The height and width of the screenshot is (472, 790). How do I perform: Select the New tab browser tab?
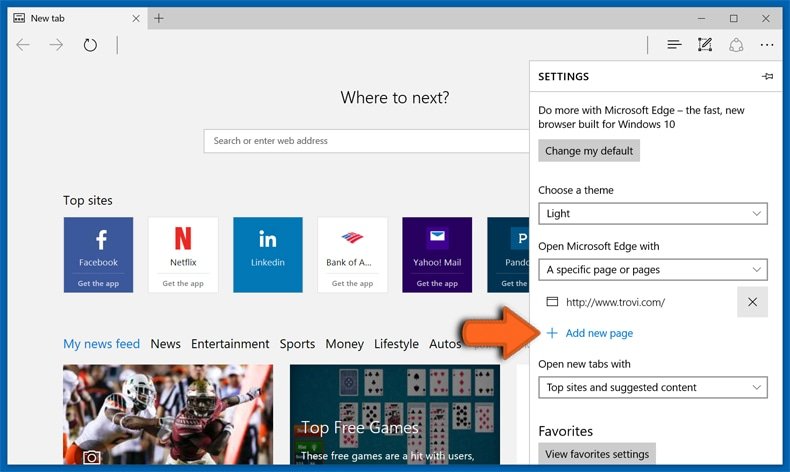coord(76,18)
